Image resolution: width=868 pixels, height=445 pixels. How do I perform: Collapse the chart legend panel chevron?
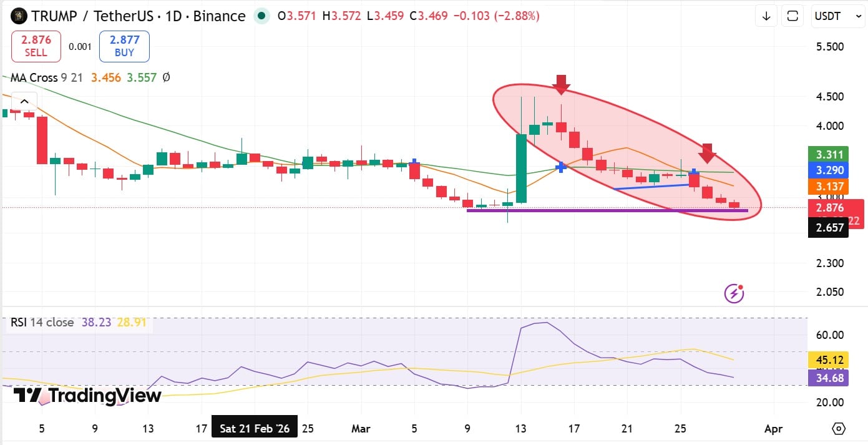(24, 100)
